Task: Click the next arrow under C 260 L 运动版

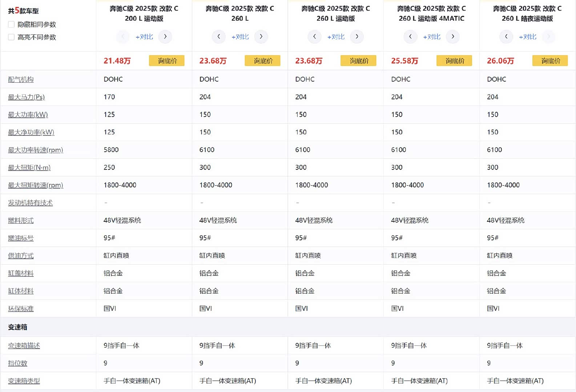Action: click(x=357, y=37)
